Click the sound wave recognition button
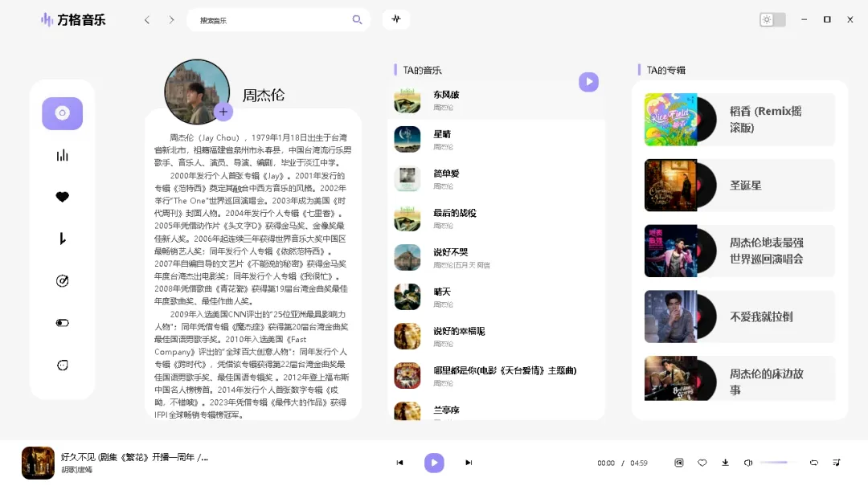The image size is (868, 486). (396, 19)
